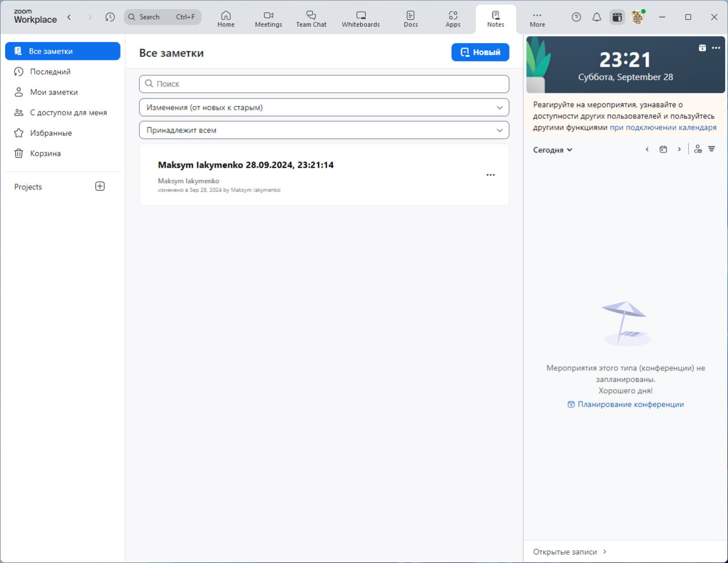Select Все заметки in the sidebar

[63, 51]
